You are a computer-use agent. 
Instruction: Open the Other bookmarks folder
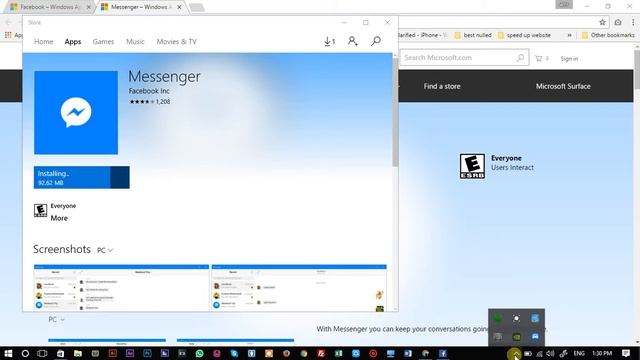(608, 35)
